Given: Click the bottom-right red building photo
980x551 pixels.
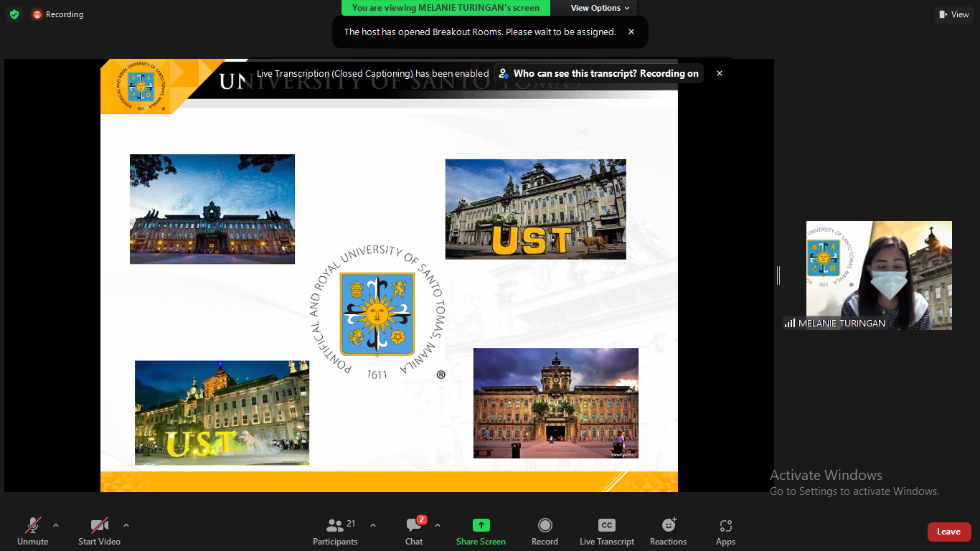Looking at the screenshot, I should [556, 403].
